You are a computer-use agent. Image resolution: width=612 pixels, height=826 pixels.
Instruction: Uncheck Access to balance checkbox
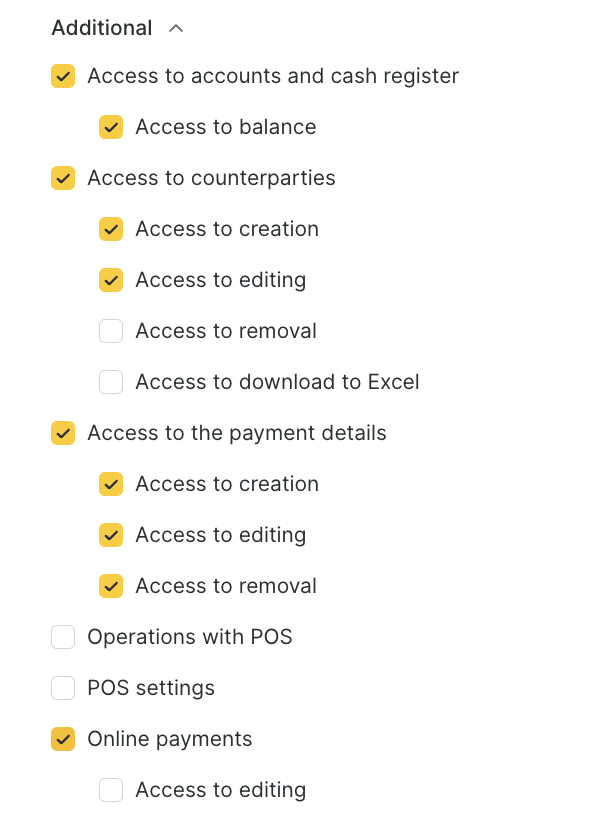click(x=111, y=127)
